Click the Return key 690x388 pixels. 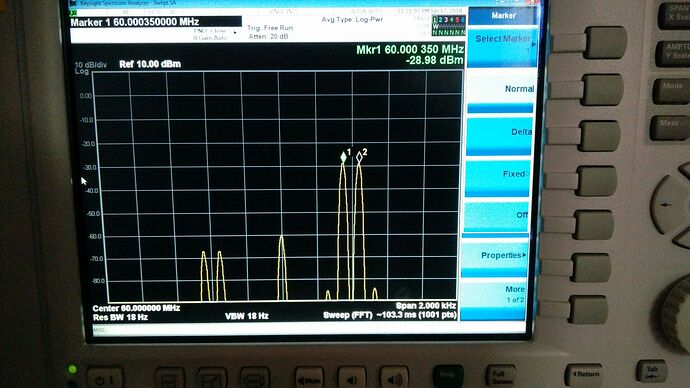click(x=584, y=374)
